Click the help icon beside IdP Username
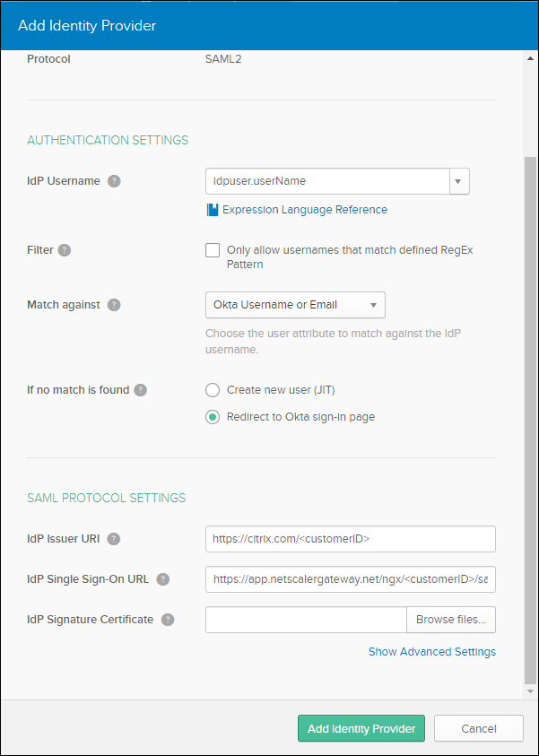The height and width of the screenshot is (756, 539). (114, 181)
